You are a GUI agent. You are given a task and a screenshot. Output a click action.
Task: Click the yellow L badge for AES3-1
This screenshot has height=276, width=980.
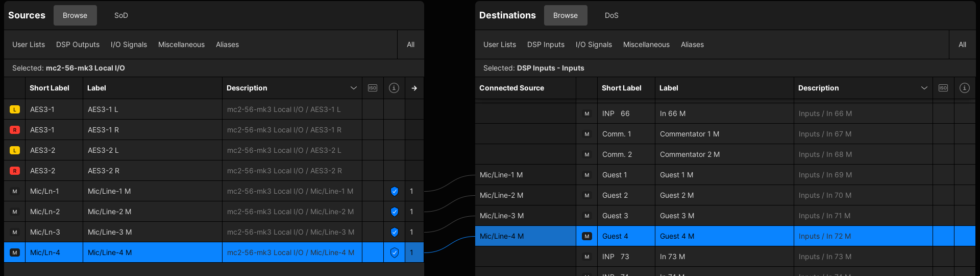[15, 109]
